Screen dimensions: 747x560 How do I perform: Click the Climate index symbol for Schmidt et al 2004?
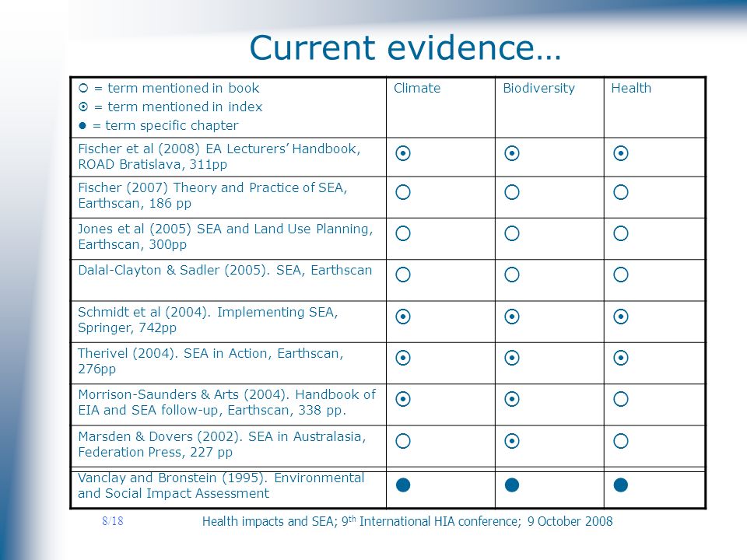tap(403, 317)
